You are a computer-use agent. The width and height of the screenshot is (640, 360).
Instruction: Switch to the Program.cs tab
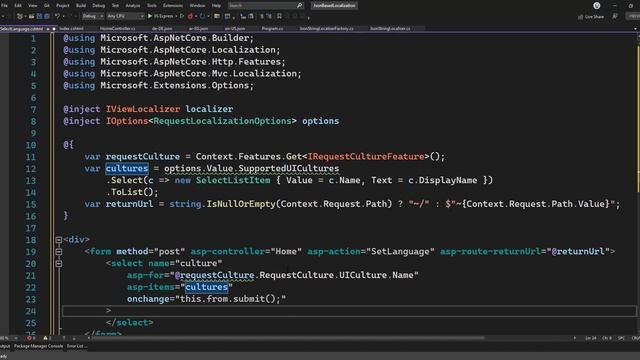coord(272,29)
